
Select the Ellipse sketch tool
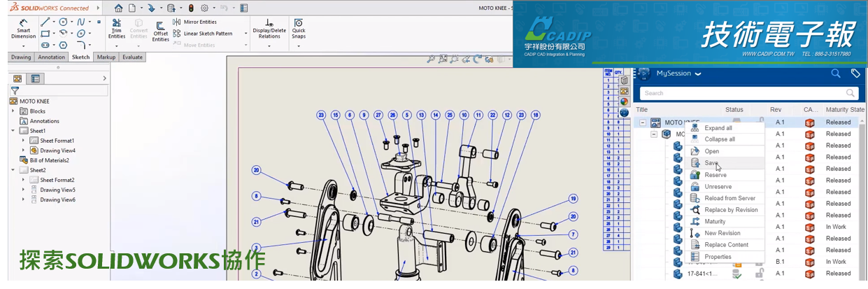click(x=81, y=33)
